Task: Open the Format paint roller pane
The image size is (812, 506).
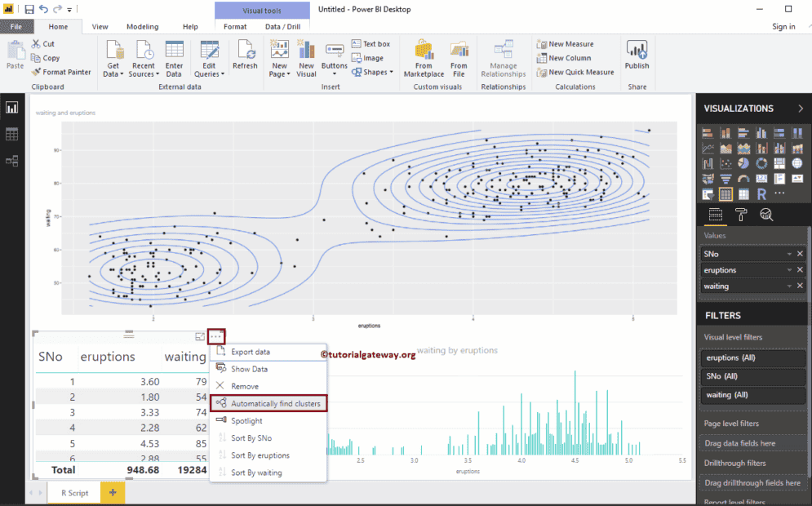Action: click(741, 215)
